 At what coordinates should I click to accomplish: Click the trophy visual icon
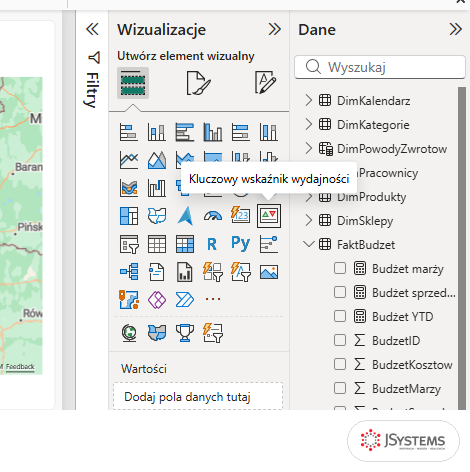tap(185, 333)
